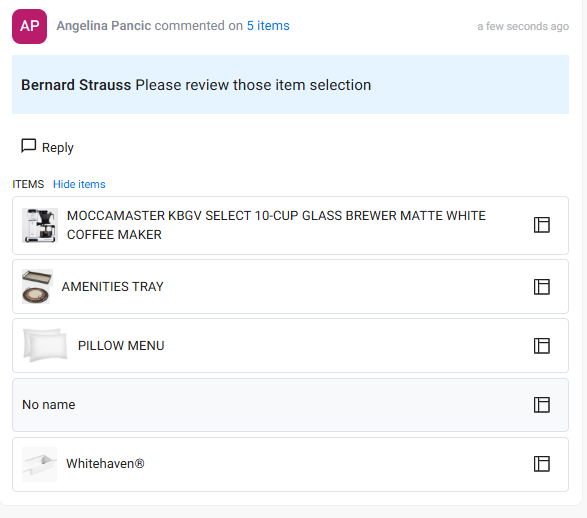Open panel icon for Pillow Menu
Screen dimensions: 587x518
click(x=541, y=345)
